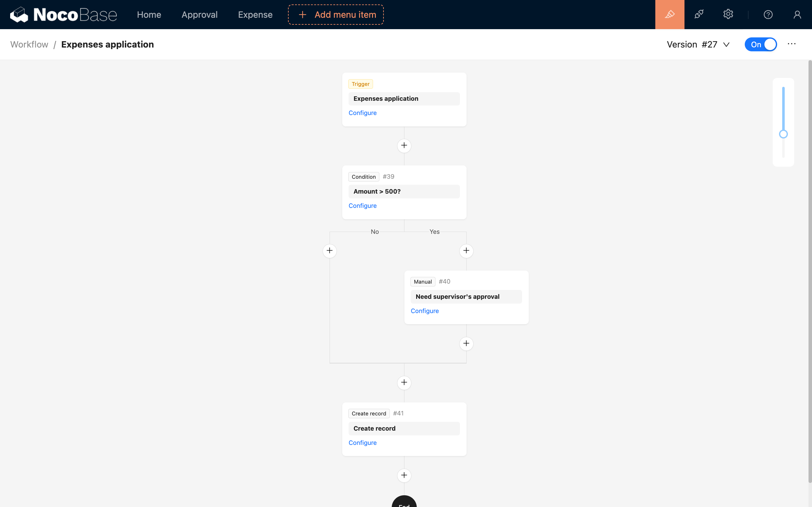Click the NocoBase logo
Screen dimensions: 812x507
tap(63, 14)
